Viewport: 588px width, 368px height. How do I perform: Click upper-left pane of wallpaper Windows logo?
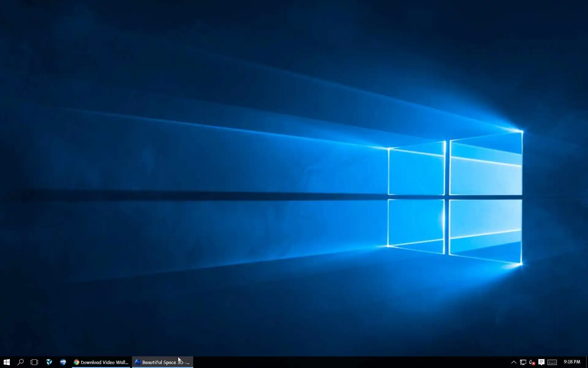(416, 173)
